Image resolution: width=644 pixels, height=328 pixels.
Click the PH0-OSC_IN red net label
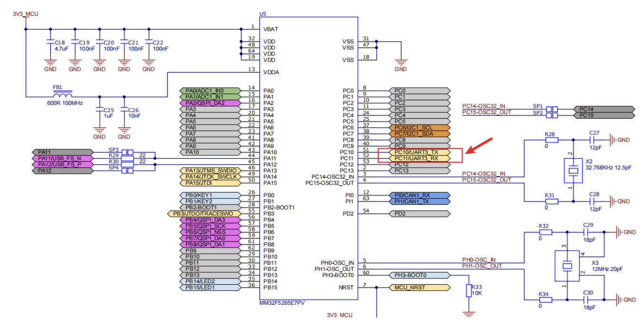tap(479, 260)
